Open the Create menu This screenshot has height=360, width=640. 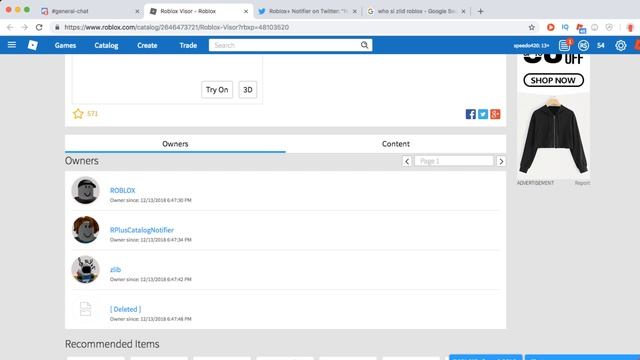[x=147, y=45]
